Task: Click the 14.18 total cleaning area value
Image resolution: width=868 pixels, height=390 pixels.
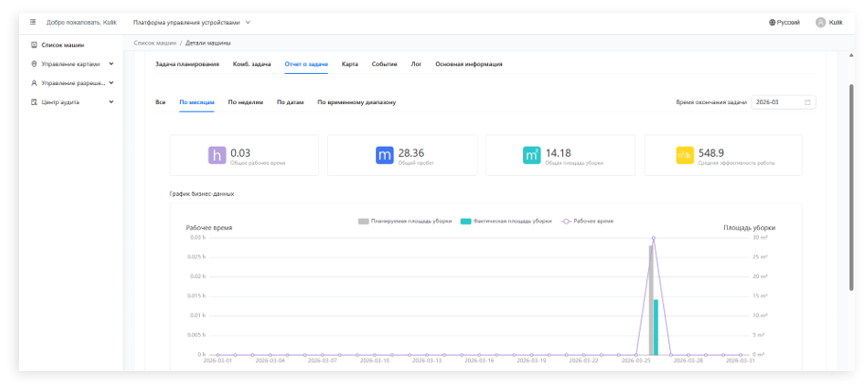Action: pyautogui.click(x=558, y=152)
